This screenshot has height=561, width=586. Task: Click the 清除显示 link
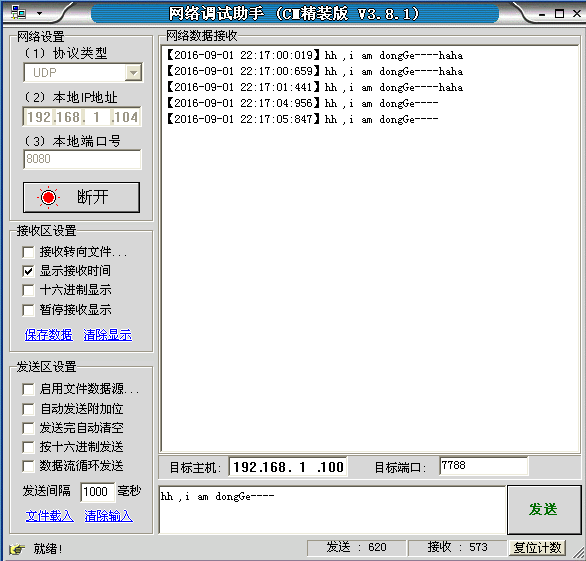107,335
